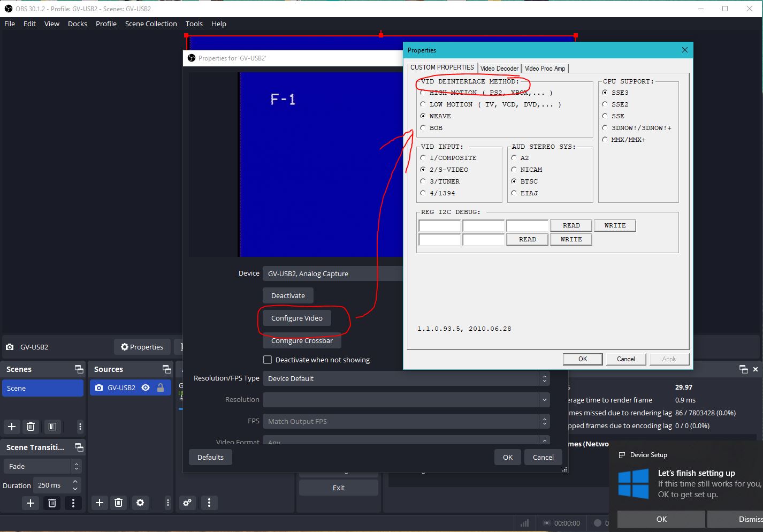The width and height of the screenshot is (763, 532).
Task: Click Defaults in GV-USB2 properties
Action: tap(210, 457)
